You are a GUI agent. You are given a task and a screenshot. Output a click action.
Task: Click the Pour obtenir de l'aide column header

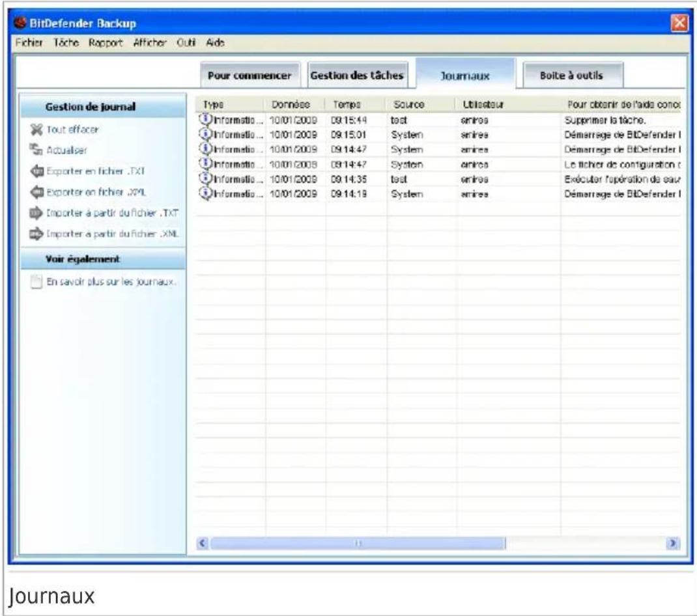tap(621, 104)
